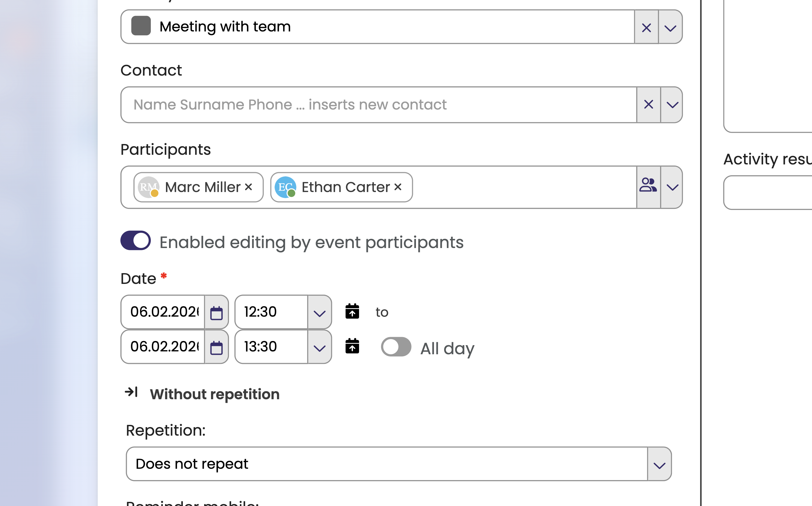
Task: Click the start time set-to-now calendar icon
Action: 352,311
